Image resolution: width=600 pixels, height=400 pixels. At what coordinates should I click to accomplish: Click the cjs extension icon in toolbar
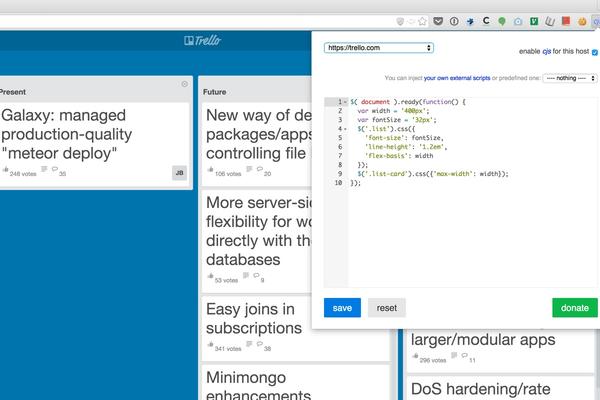coord(596,21)
